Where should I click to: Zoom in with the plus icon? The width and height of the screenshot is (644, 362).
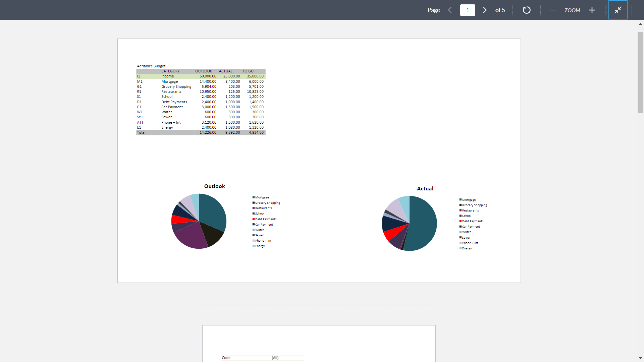(x=591, y=10)
